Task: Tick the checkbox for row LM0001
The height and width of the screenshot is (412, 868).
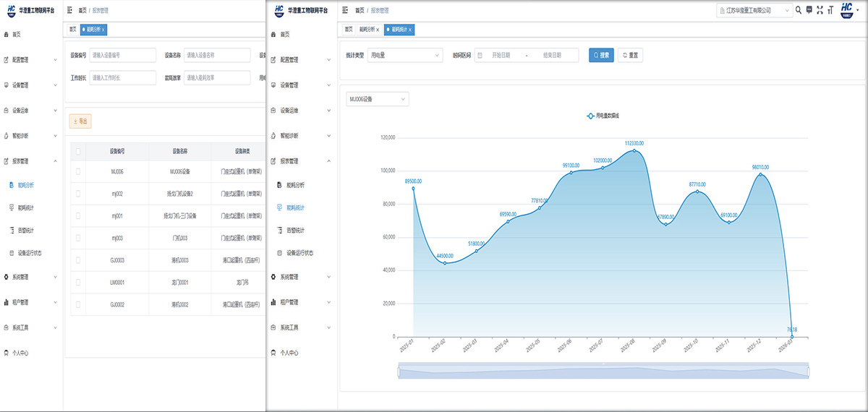Action: (78, 283)
